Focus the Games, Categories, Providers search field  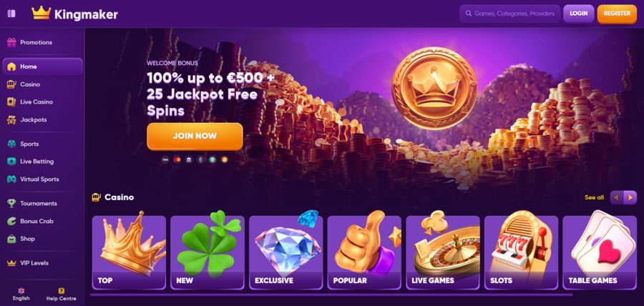509,14
